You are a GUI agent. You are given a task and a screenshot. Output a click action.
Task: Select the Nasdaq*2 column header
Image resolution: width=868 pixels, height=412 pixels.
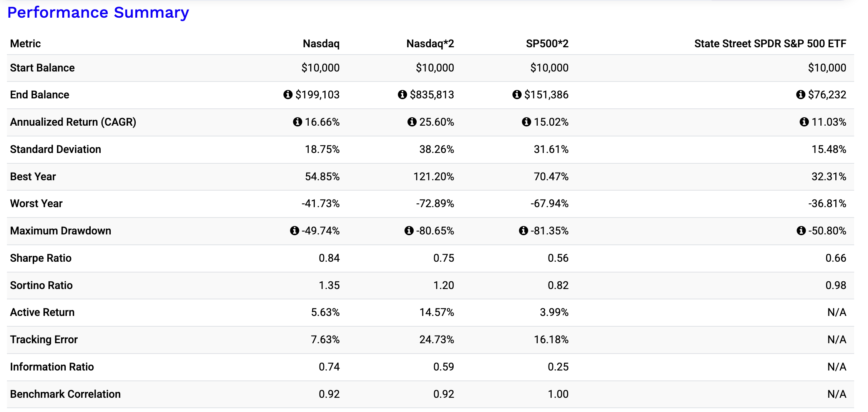pyautogui.click(x=430, y=44)
